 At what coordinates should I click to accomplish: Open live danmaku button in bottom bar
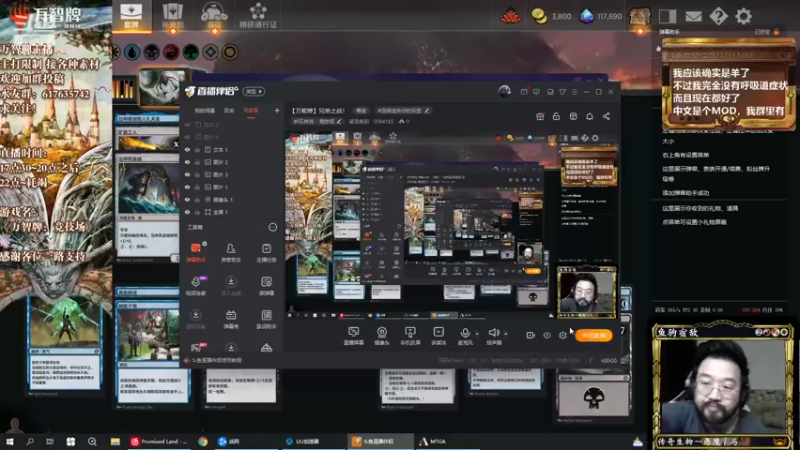353,336
